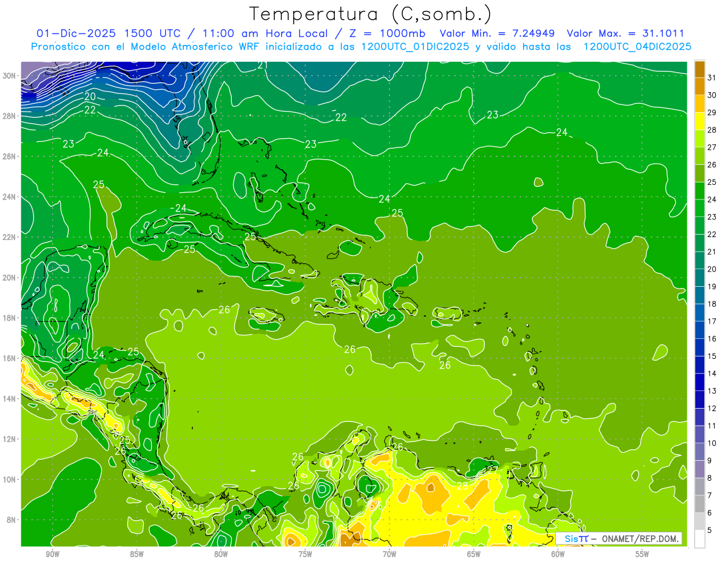Pick the yellow swatch beside legend 28
Image resolution: width=728 pixels, height=562 pixels.
pyautogui.click(x=700, y=121)
